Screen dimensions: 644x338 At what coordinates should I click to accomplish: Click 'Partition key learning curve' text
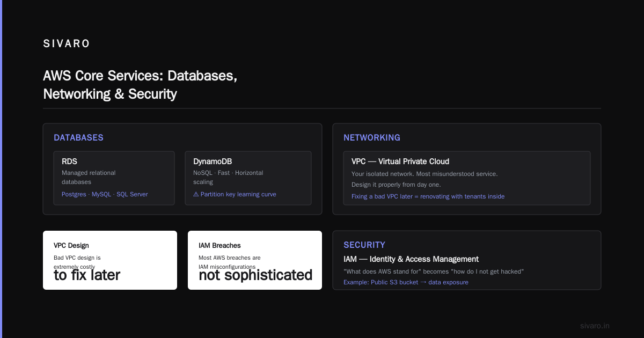coord(238,194)
